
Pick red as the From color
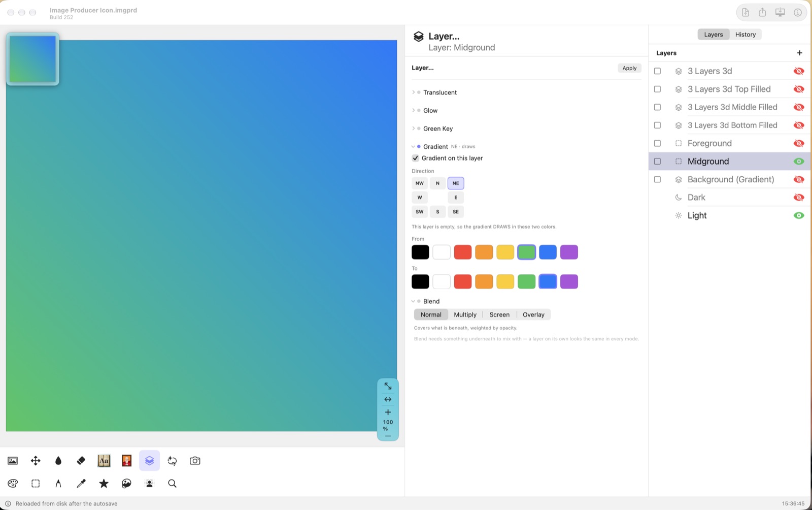click(x=463, y=252)
